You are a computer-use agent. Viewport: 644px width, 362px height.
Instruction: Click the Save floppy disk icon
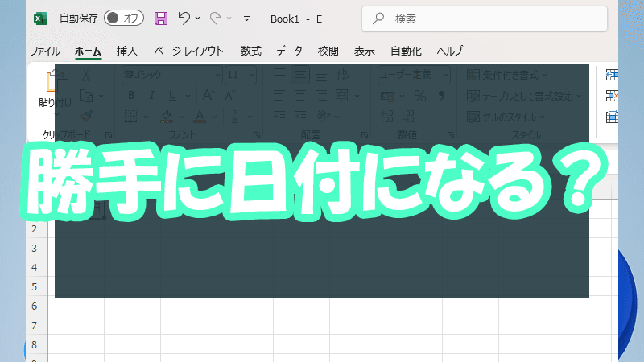[160, 18]
